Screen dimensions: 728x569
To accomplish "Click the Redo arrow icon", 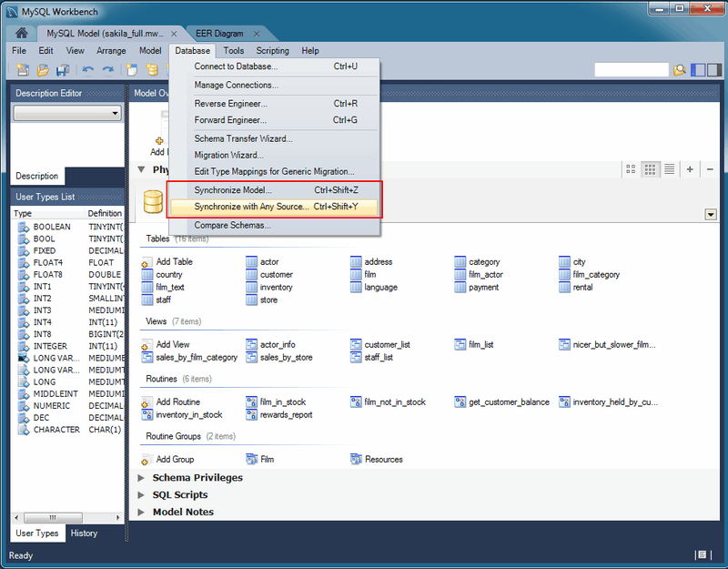I will click(106, 69).
